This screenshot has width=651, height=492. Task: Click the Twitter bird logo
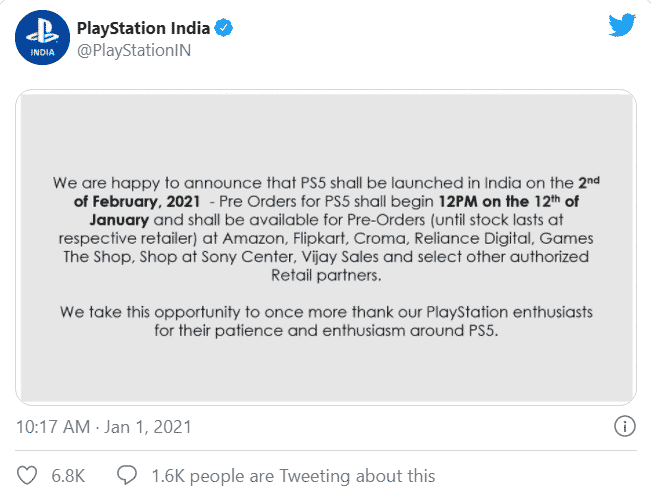point(622,25)
